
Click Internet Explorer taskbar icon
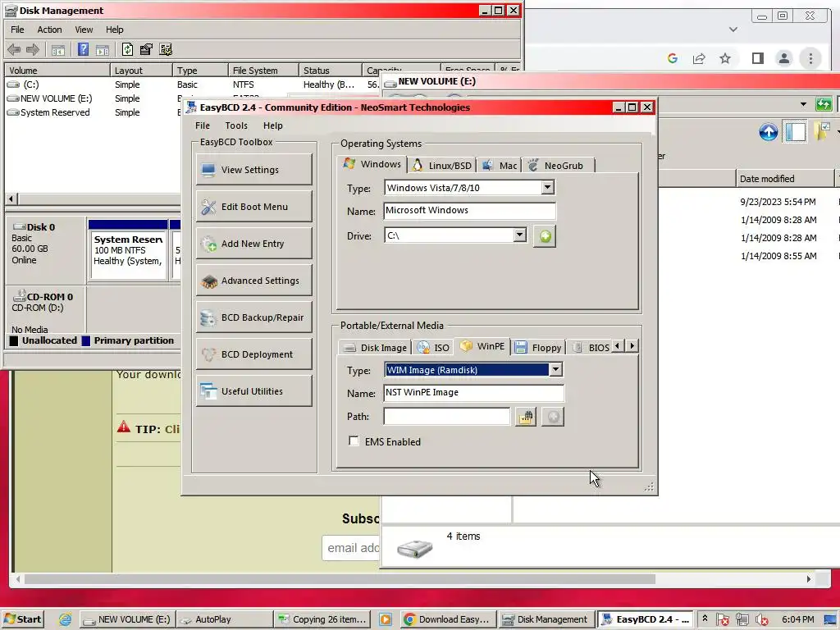point(65,619)
